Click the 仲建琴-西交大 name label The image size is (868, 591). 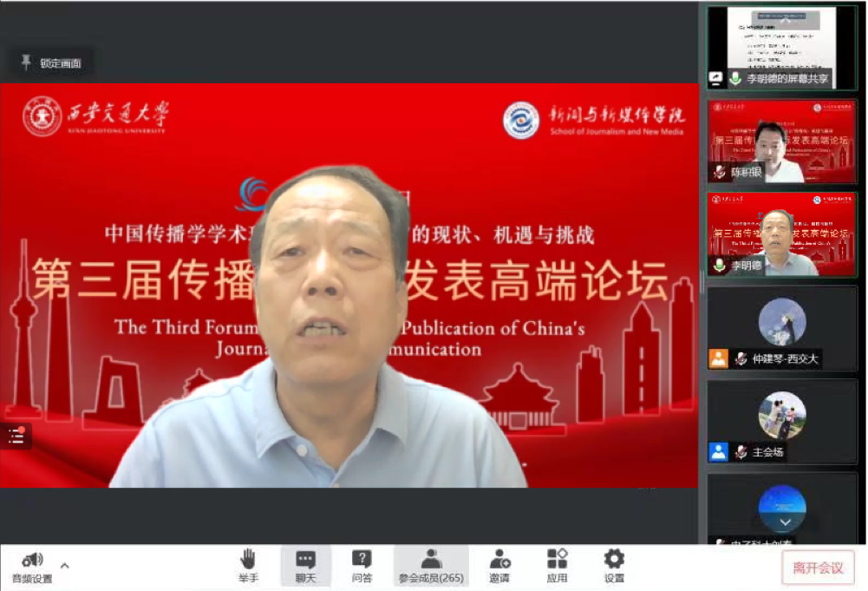pyautogui.click(x=785, y=359)
